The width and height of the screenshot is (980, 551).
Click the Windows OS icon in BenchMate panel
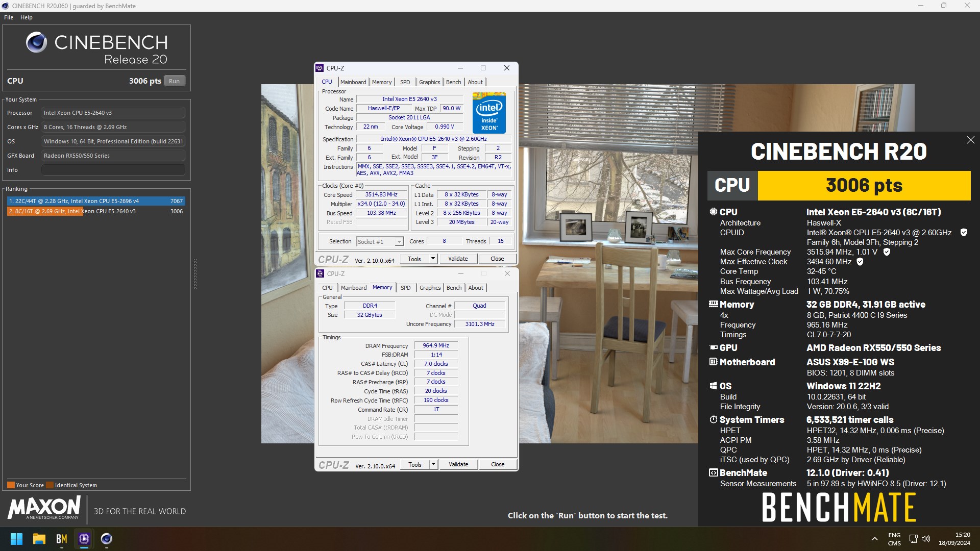[x=713, y=386]
